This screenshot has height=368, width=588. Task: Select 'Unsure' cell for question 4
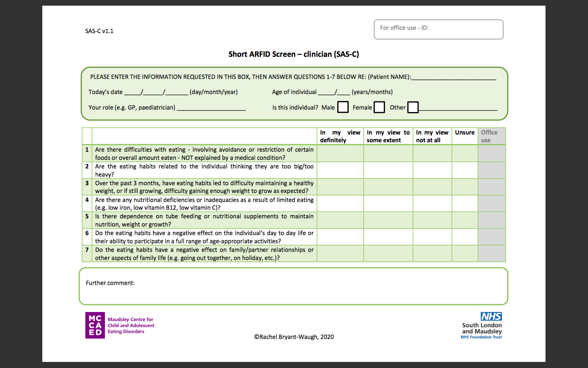click(465, 204)
